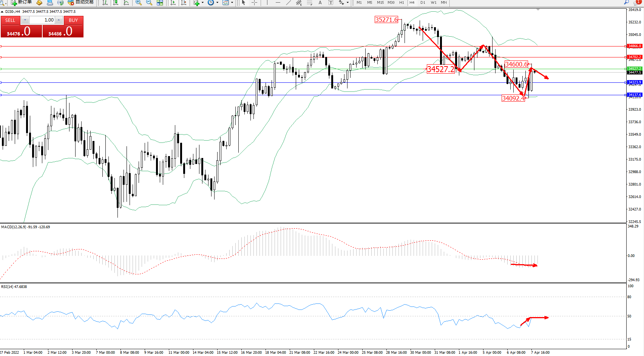Toggle the chart shift icon

coord(184,3)
